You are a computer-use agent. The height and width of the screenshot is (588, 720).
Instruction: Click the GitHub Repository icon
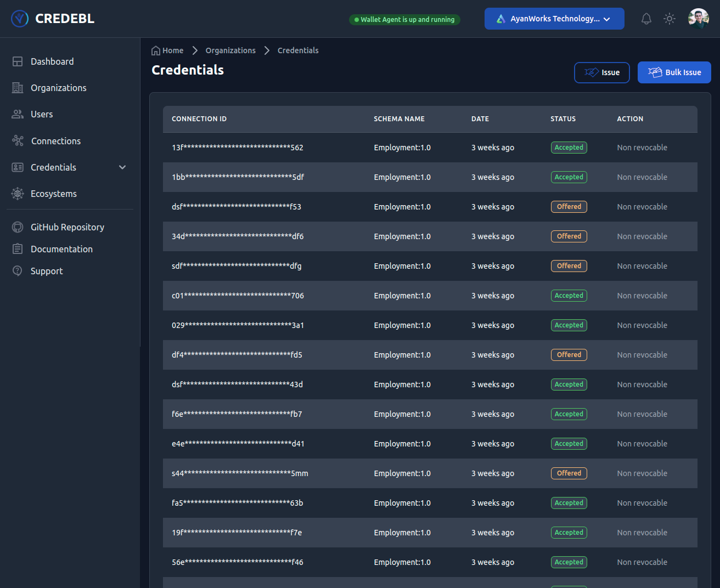tap(18, 227)
